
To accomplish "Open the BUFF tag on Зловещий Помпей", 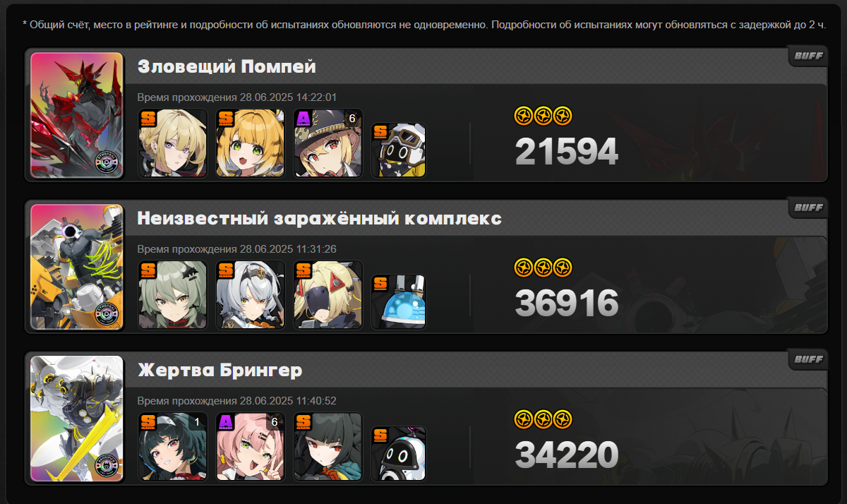I will [x=807, y=56].
